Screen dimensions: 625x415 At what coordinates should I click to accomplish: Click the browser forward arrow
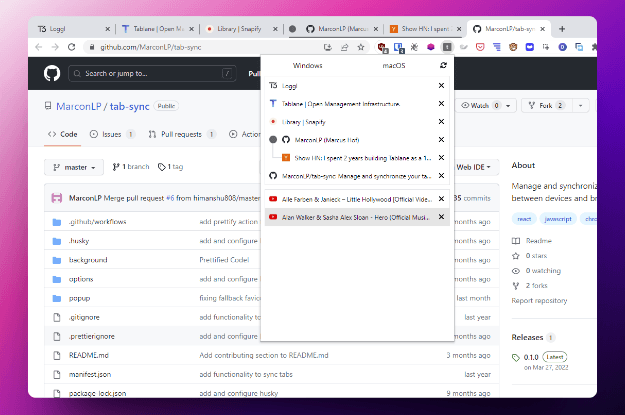(x=55, y=47)
